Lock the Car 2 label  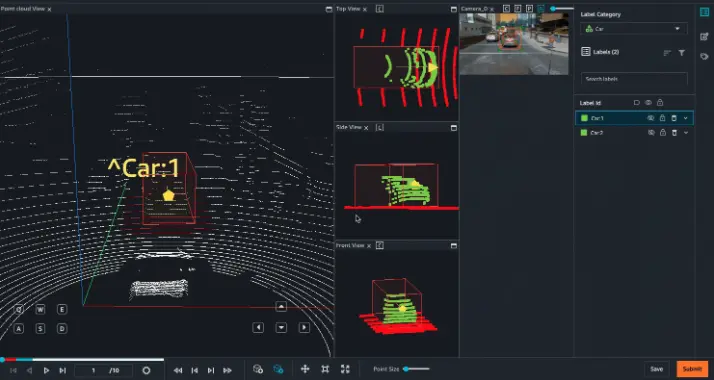[x=663, y=132]
